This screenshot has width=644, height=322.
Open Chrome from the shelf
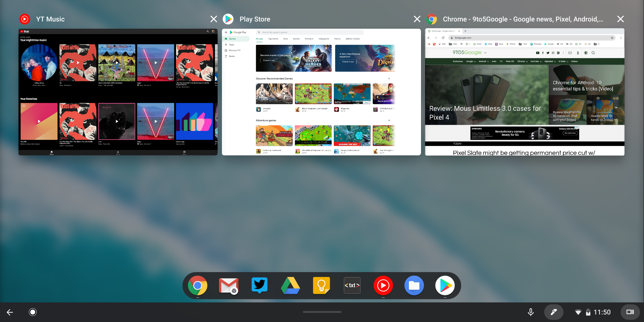197,286
